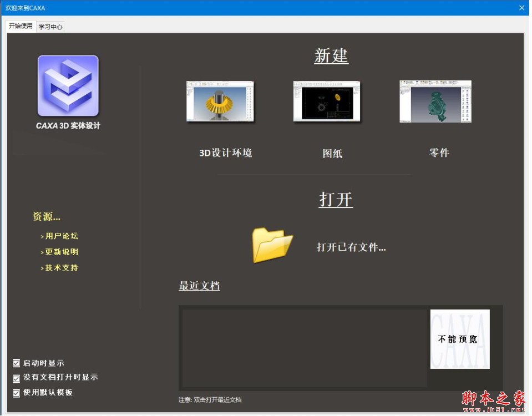532x416 pixels.
Task: Open the 零件 part creation icon
Action: click(435, 102)
